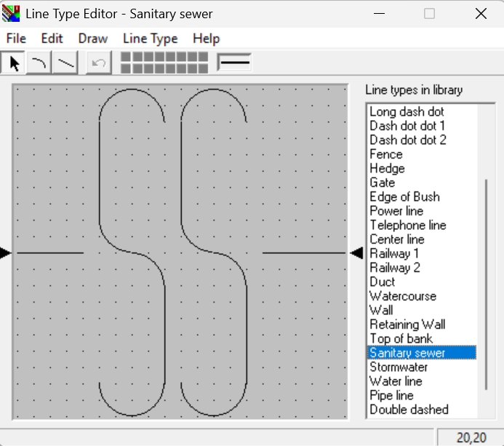Image resolution: width=504 pixels, height=446 pixels.
Task: Click the line types list vertical scrollbar
Action: 486,284
